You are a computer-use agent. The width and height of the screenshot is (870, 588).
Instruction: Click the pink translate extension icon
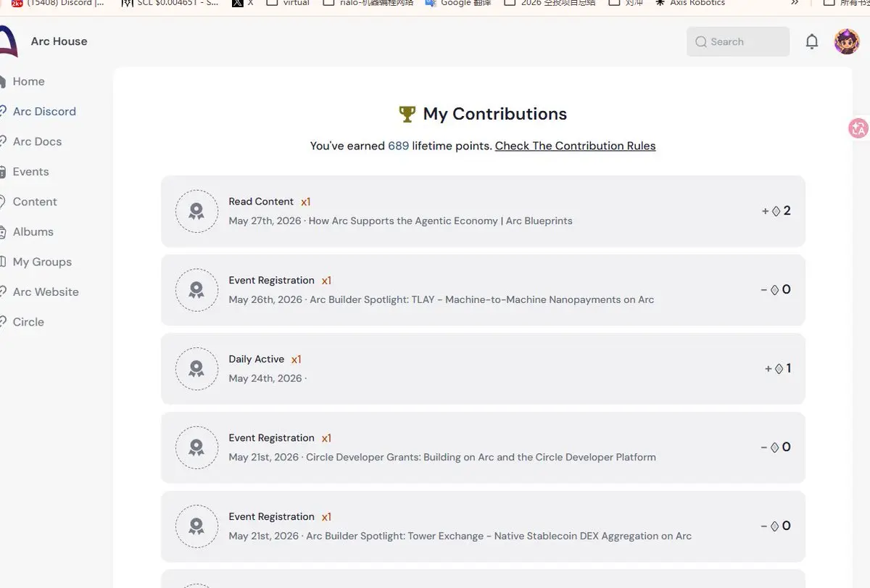(x=859, y=129)
